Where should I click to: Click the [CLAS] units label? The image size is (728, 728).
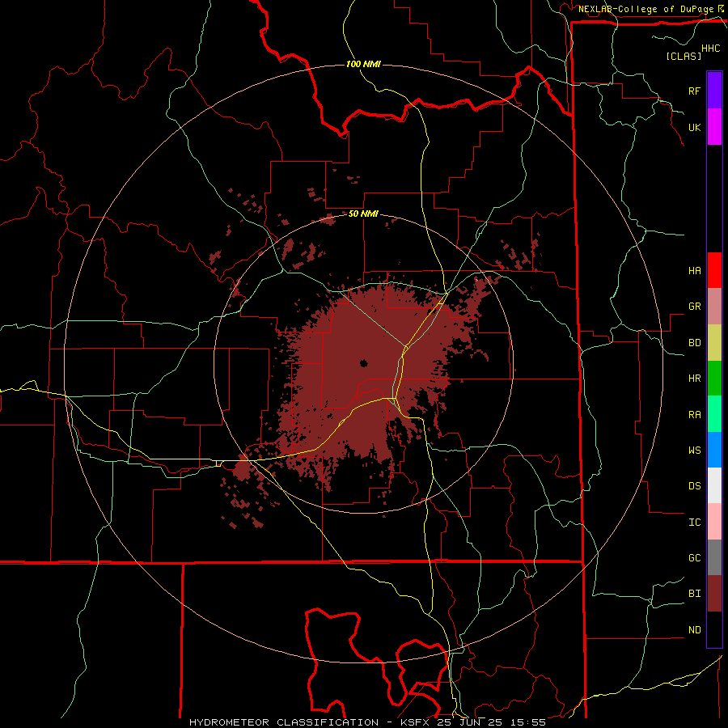[684, 56]
